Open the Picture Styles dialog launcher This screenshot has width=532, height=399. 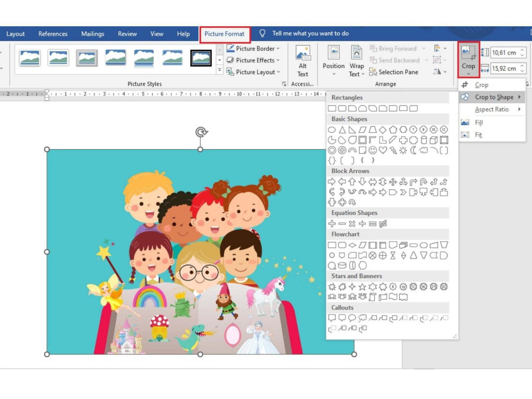coord(284,84)
